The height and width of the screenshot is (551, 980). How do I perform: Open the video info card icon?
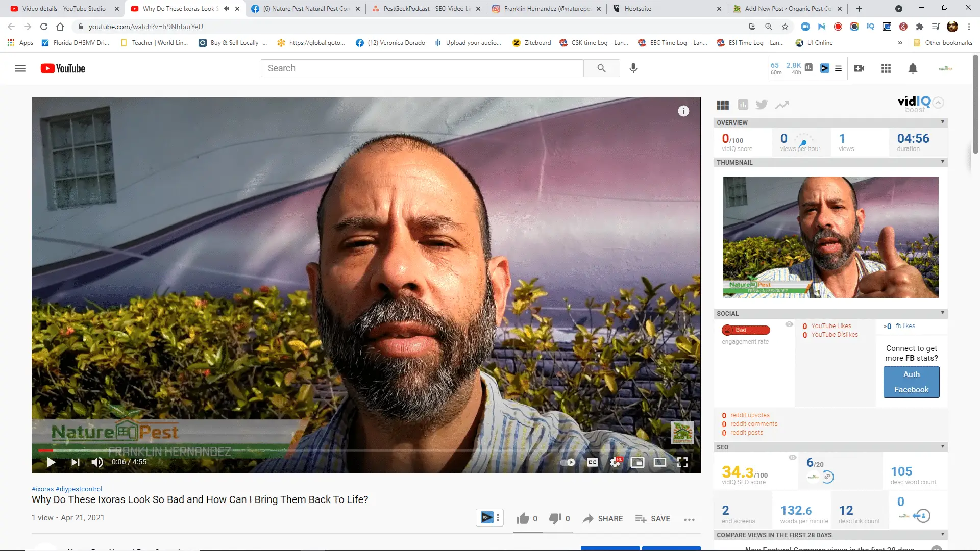pyautogui.click(x=683, y=111)
